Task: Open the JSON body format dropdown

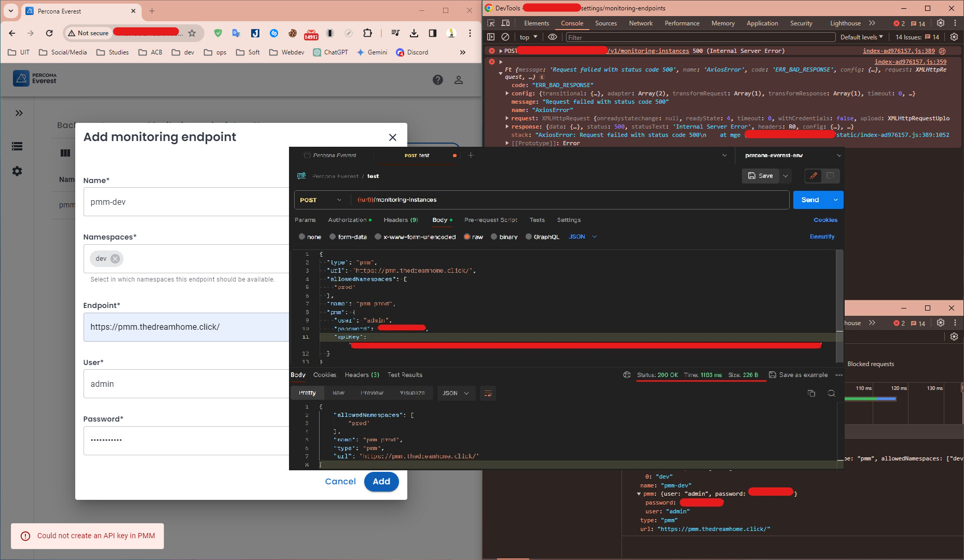Action: [583, 237]
